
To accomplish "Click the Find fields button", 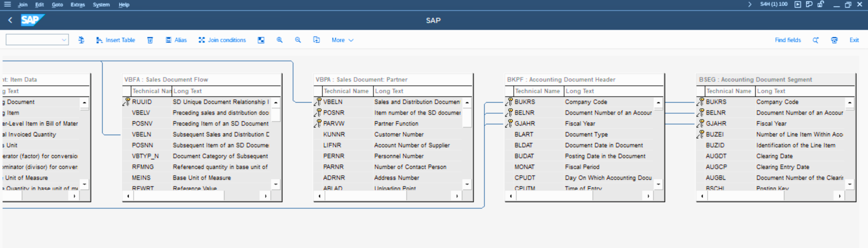I will (787, 40).
